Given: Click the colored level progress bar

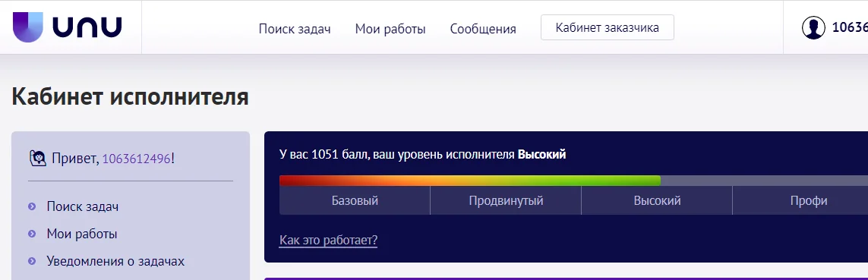Looking at the screenshot, I should (x=470, y=181).
